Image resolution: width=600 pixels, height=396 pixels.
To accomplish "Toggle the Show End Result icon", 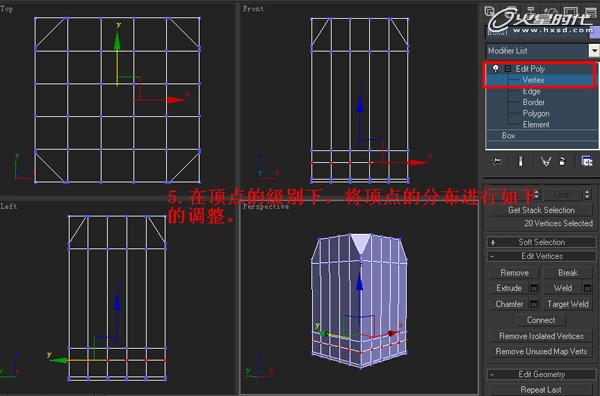I will (520, 161).
